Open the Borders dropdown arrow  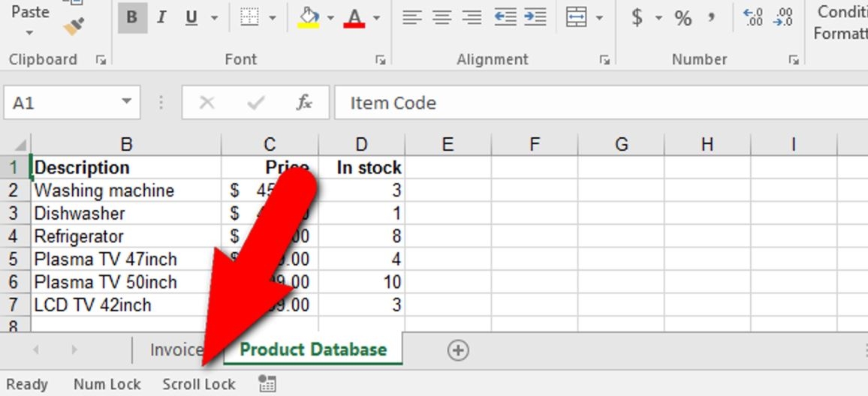[272, 17]
